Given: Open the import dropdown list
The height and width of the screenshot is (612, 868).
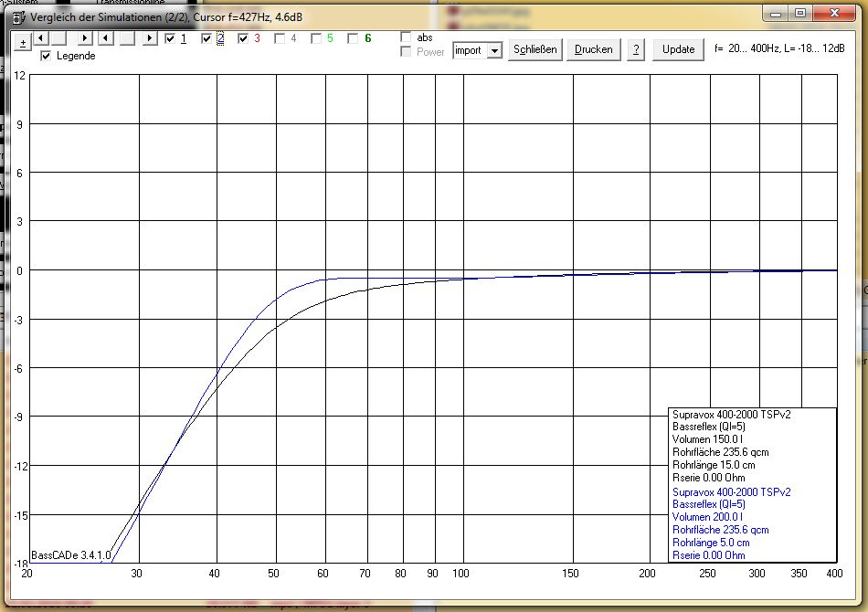Looking at the screenshot, I should 494,50.
